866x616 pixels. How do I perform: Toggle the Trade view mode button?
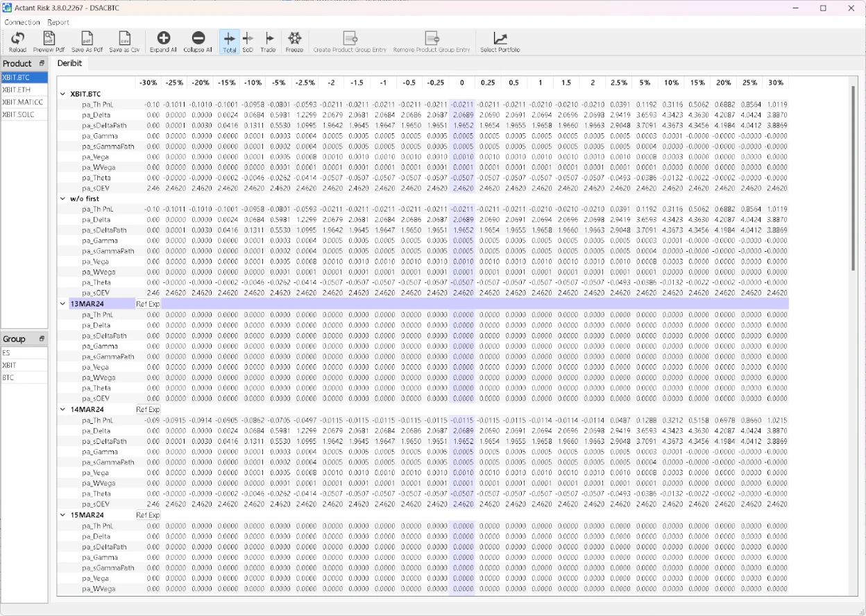(x=268, y=42)
